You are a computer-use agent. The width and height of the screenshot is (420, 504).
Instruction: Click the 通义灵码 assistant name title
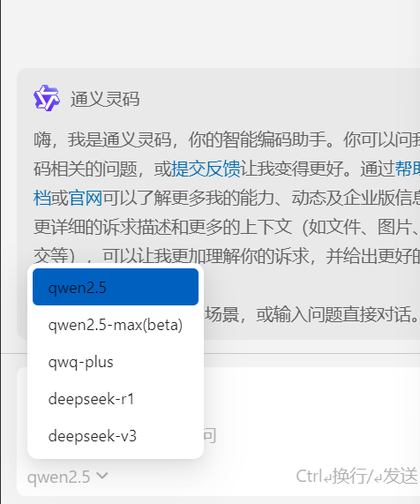(105, 99)
